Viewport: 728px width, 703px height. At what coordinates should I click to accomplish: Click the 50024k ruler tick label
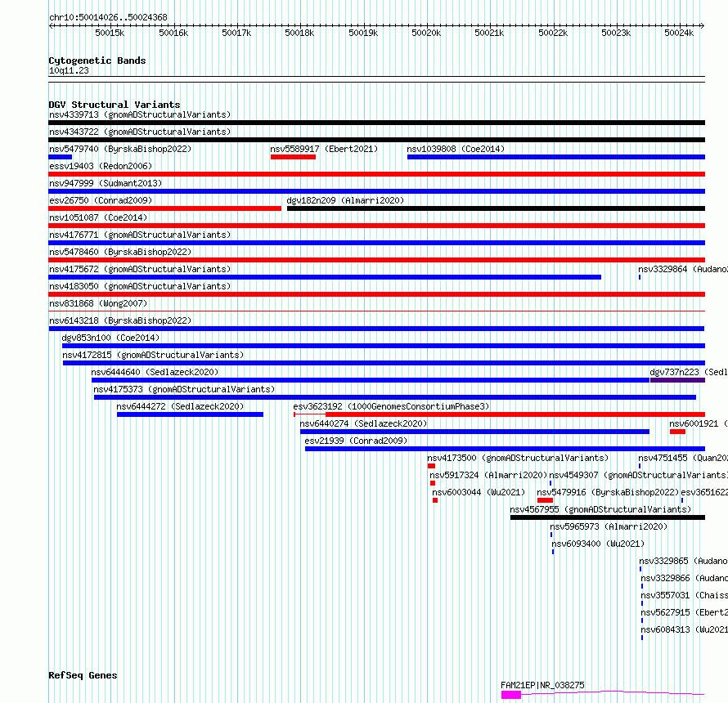click(679, 33)
